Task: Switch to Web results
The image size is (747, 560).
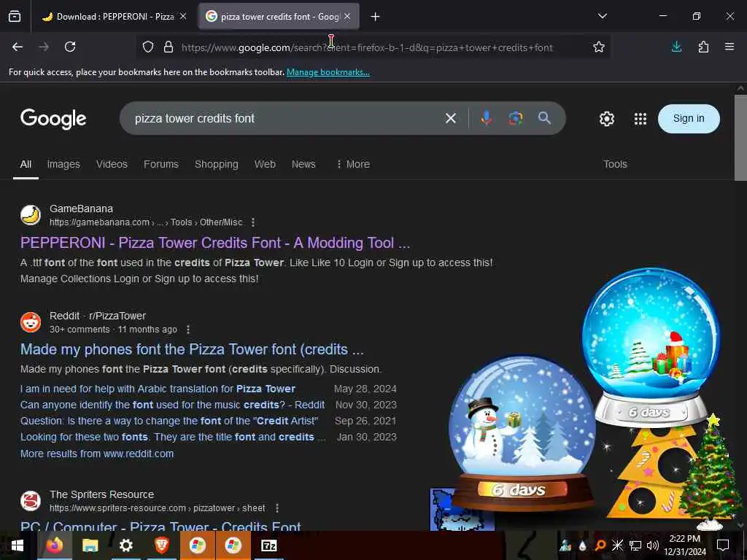Action: pos(265,164)
